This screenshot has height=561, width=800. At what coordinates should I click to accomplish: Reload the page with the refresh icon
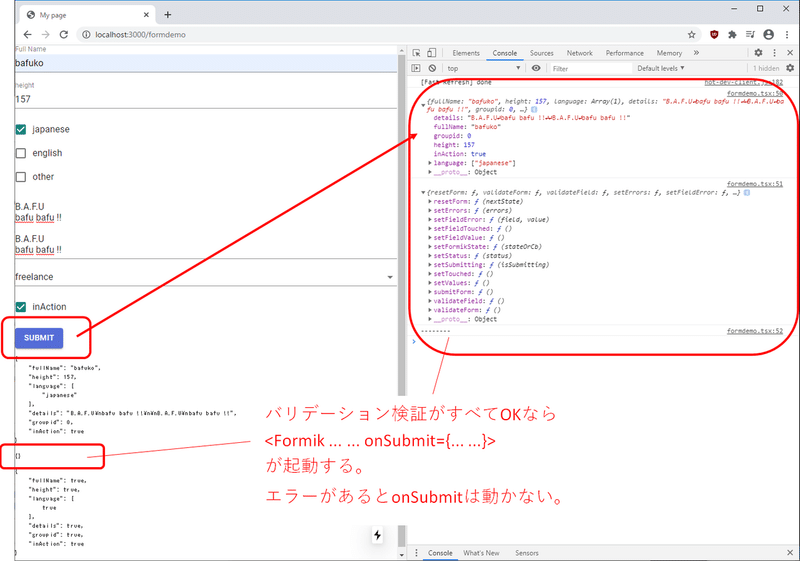[x=64, y=34]
